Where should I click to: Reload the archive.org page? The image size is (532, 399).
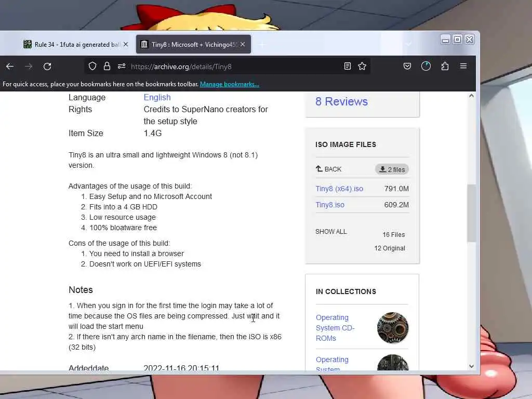pos(47,66)
